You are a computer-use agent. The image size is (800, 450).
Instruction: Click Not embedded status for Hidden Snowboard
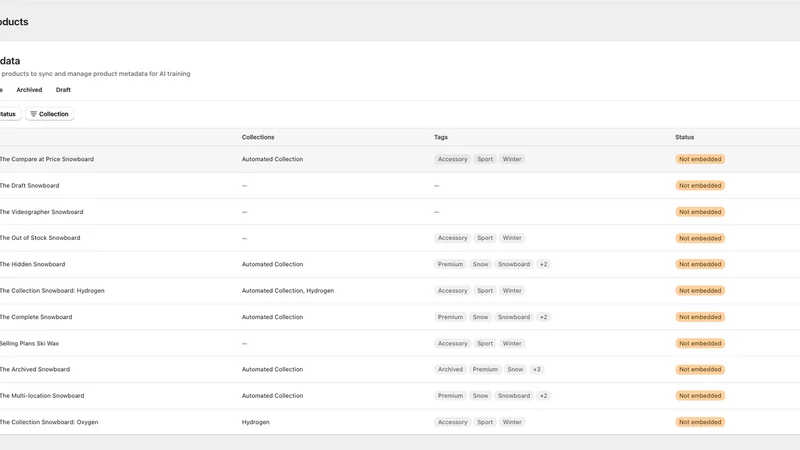[x=700, y=264]
